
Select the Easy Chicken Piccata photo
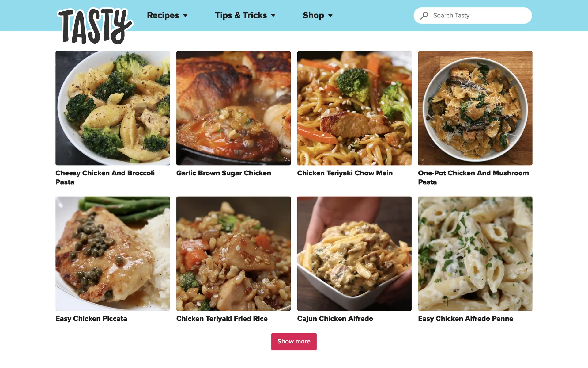pyautogui.click(x=112, y=254)
